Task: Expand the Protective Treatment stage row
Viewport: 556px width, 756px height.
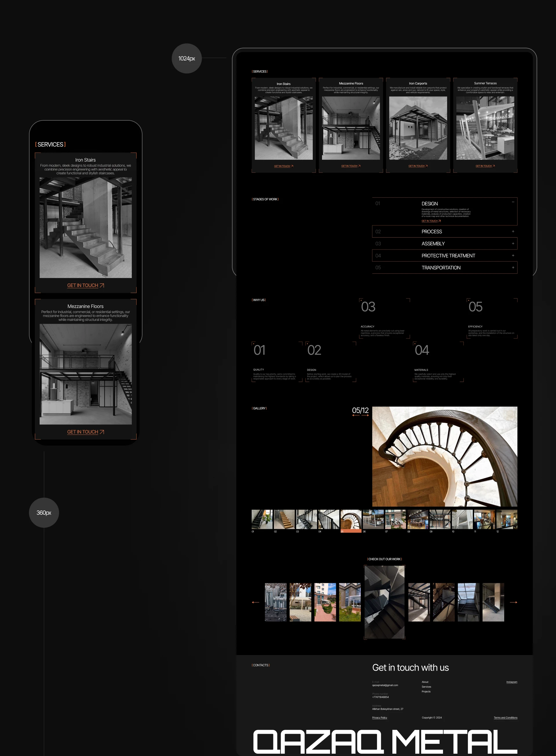Action: click(513, 255)
